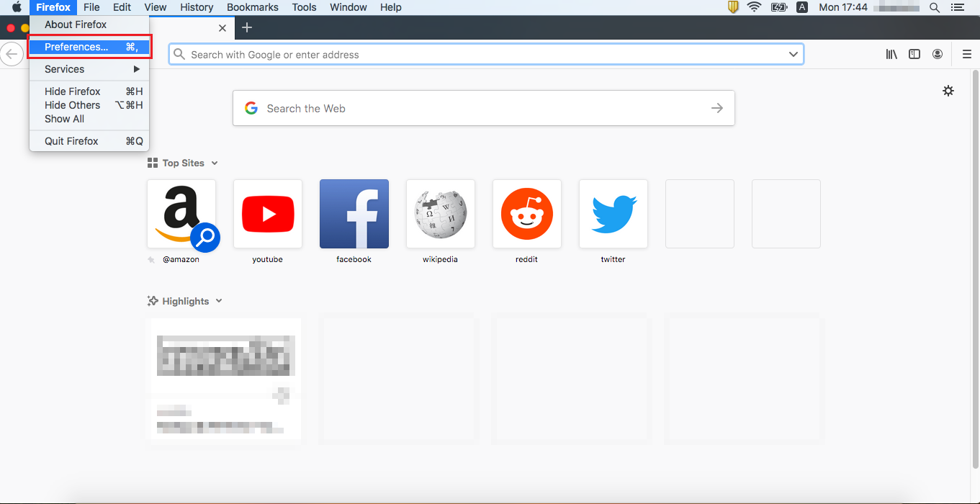Open the Library panel icon
The width and height of the screenshot is (980, 504).
pyautogui.click(x=891, y=53)
